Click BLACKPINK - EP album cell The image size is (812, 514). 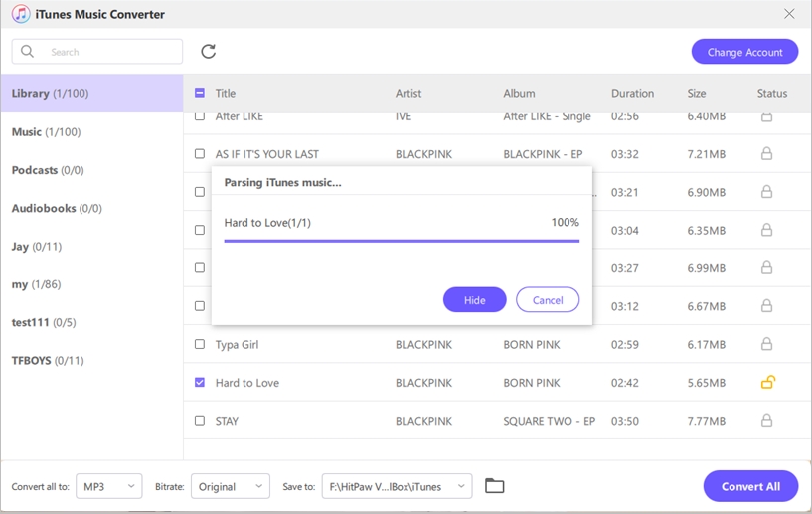543,154
